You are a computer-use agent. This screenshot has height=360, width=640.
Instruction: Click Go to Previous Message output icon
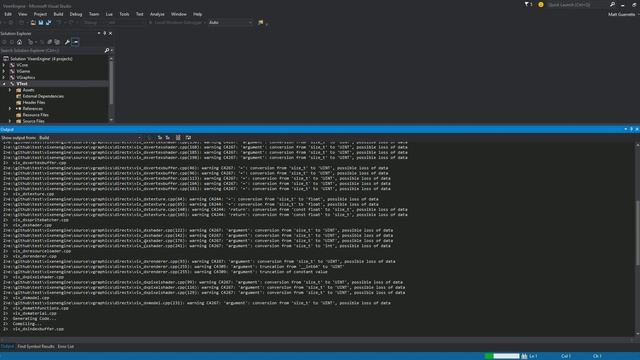160,138
